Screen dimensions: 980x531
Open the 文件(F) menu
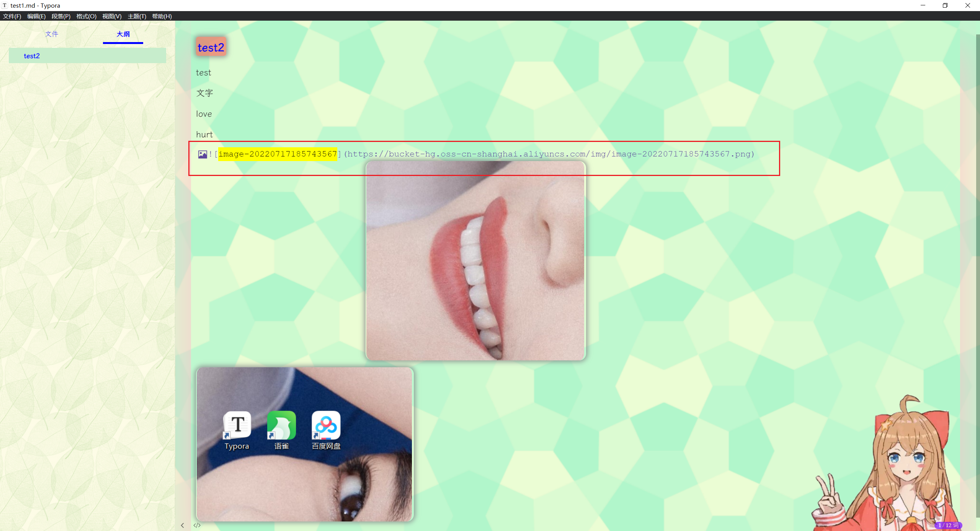(x=12, y=16)
